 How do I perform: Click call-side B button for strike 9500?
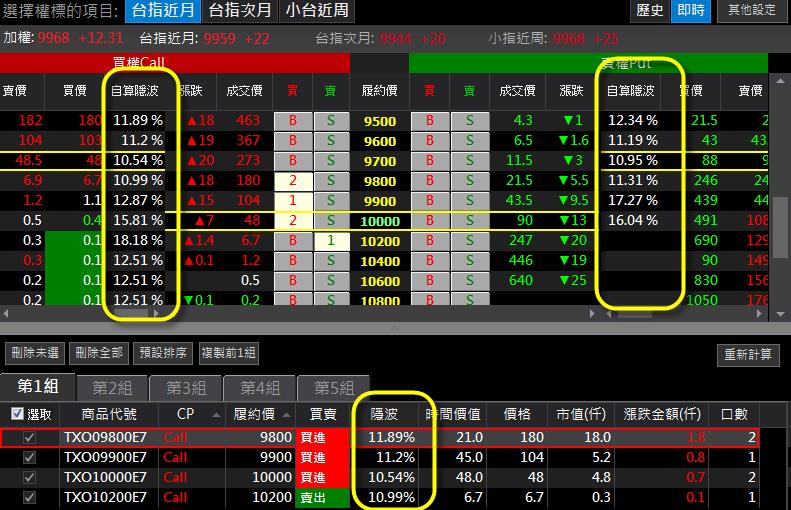(x=293, y=121)
